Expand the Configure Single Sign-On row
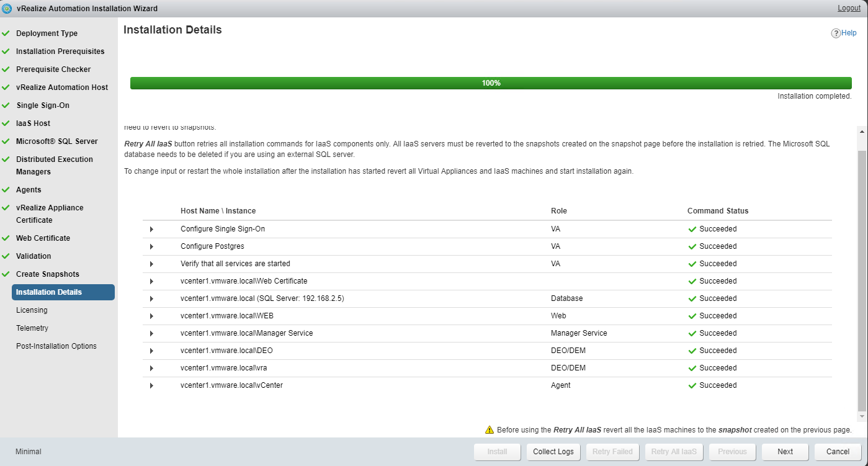The height and width of the screenshot is (466, 868). click(151, 229)
